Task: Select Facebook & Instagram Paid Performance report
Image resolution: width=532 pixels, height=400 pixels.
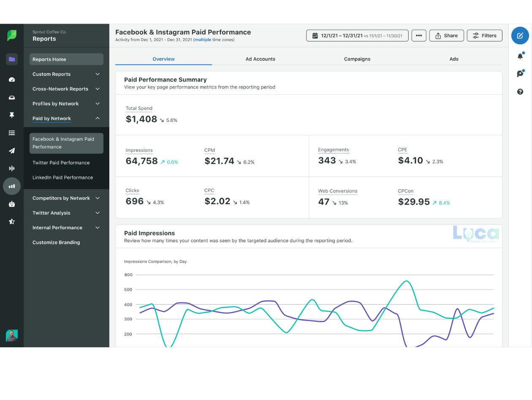Action: pos(66,143)
